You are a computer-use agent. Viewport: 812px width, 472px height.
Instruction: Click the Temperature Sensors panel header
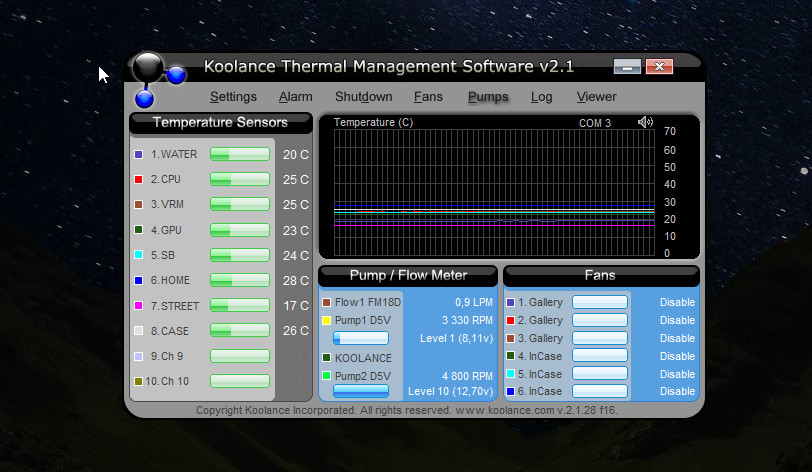(221, 123)
